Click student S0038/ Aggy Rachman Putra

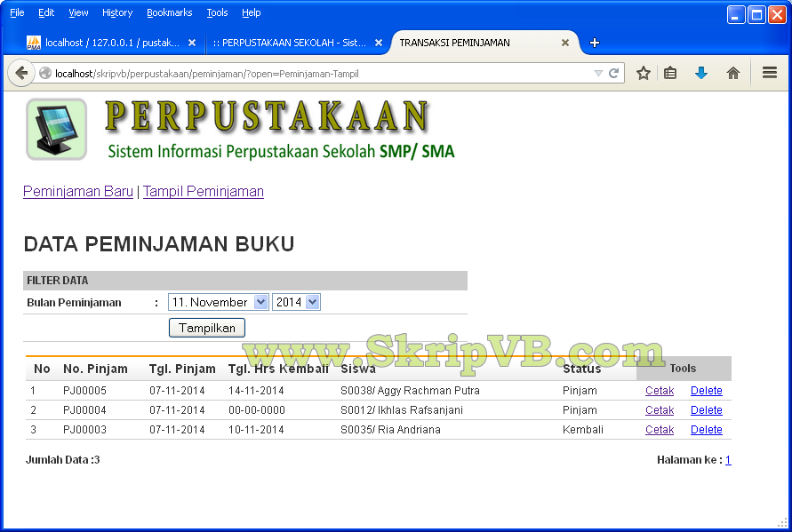[410, 391]
